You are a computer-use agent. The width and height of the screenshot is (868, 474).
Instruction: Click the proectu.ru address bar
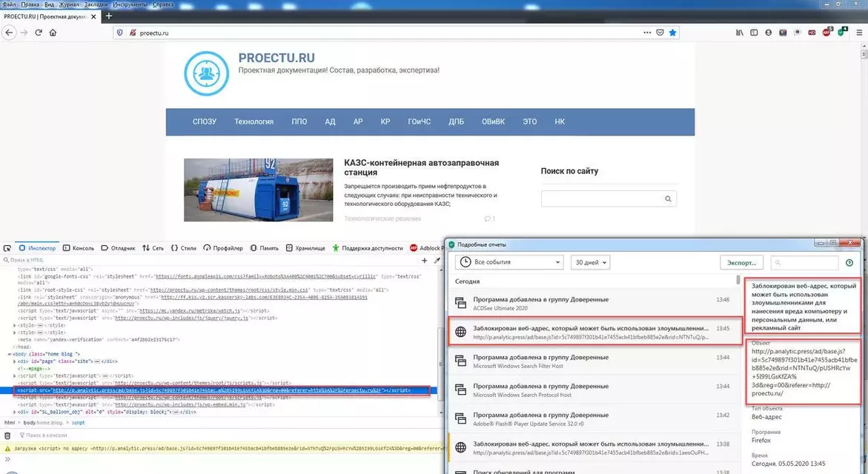(388, 33)
